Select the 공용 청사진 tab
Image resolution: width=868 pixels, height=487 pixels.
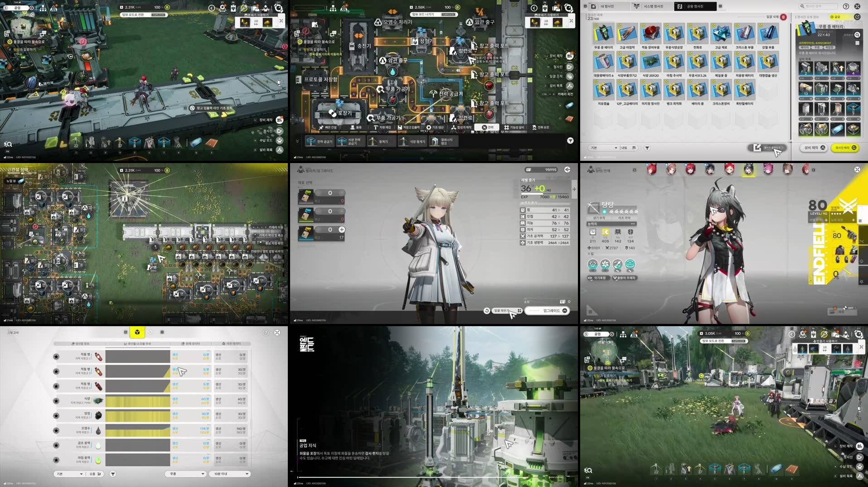click(x=695, y=6)
